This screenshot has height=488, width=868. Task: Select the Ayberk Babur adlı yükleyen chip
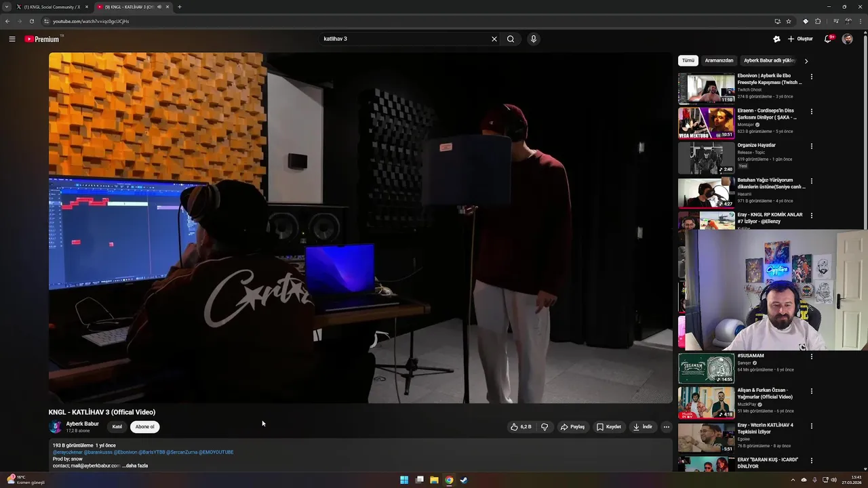770,60
